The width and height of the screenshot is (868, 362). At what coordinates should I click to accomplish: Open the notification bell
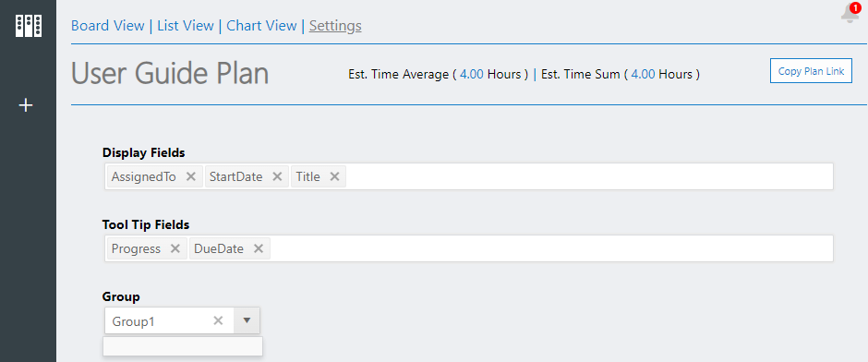[850, 13]
